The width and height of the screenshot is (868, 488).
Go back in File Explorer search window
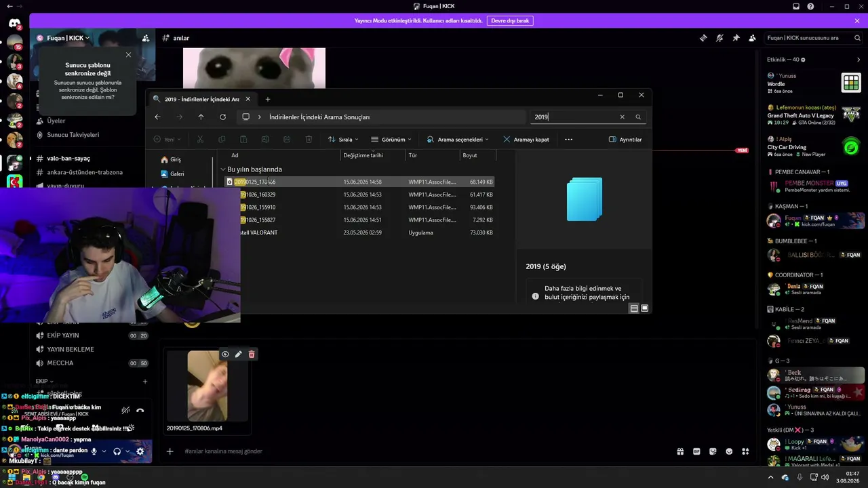click(x=157, y=117)
